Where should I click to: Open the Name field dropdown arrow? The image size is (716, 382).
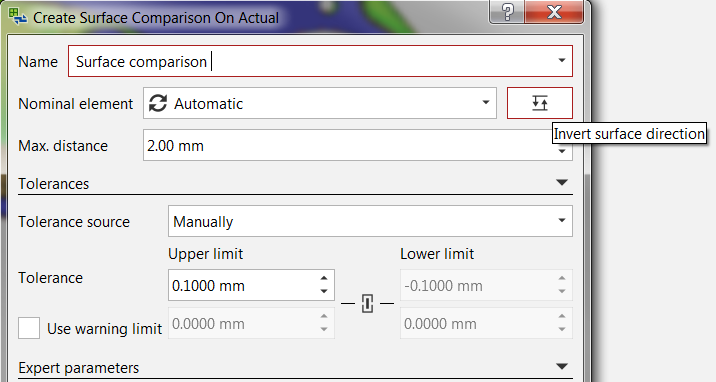click(x=562, y=60)
